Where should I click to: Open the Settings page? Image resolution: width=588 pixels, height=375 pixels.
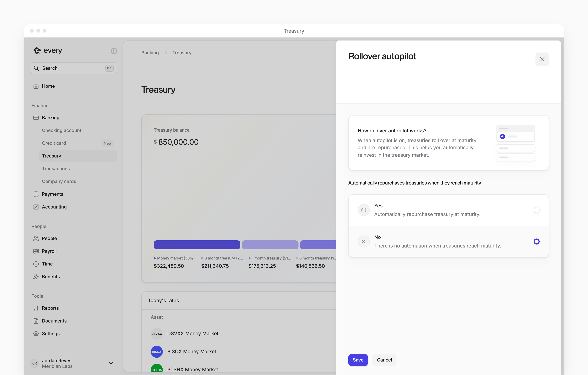point(73,334)
